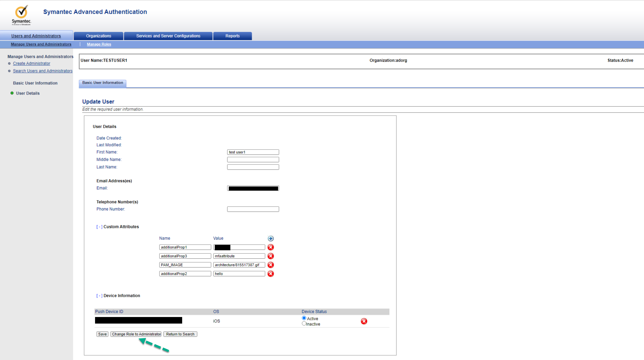
Task: Delete the additionalProp1 attribute row
Action: click(270, 247)
